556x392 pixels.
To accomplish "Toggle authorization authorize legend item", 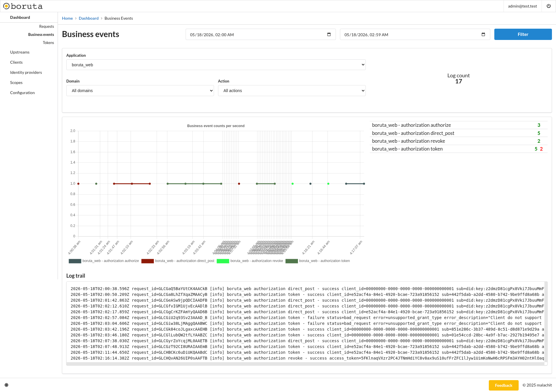I will point(104,261).
